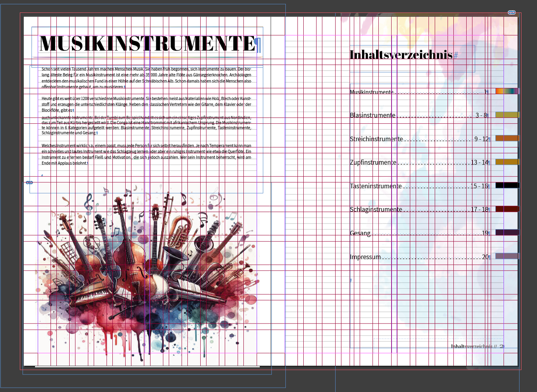
Task: Click the orange-brown swatch beside Streichinstrumente
Action: (x=507, y=138)
